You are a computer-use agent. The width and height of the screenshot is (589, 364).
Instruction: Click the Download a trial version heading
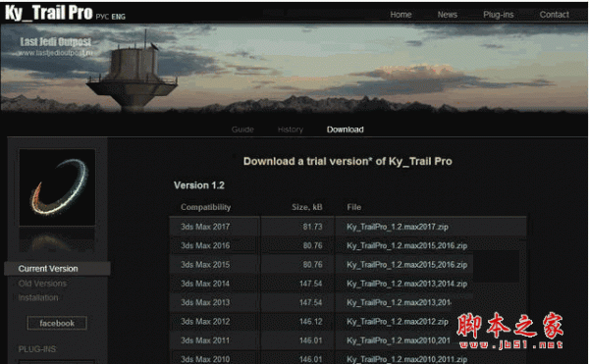(x=348, y=161)
